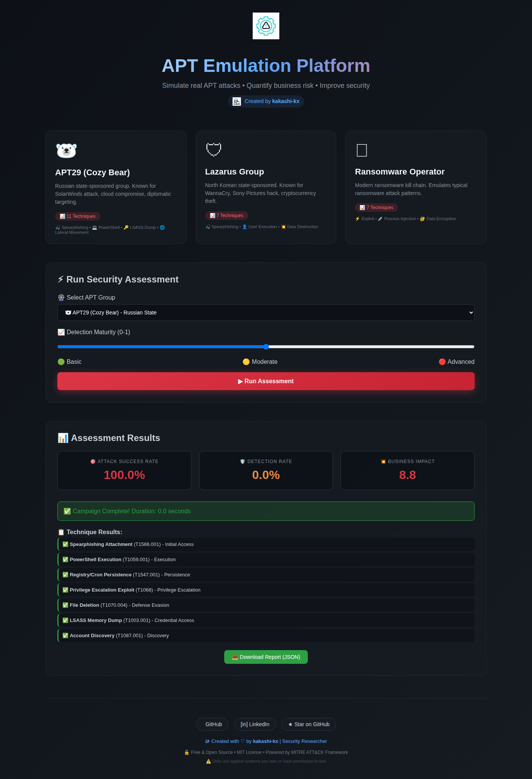The height and width of the screenshot is (779, 532).
Task: Click the clipboard icon beside Technique Results
Action: pyautogui.click(x=61, y=532)
